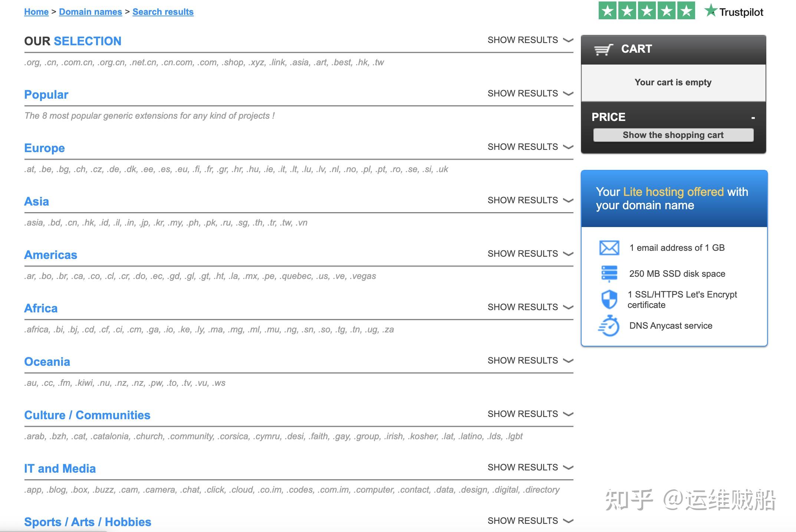Open the Domain names breadcrumb link
Viewport: 796px width, 532px height.
(91, 12)
